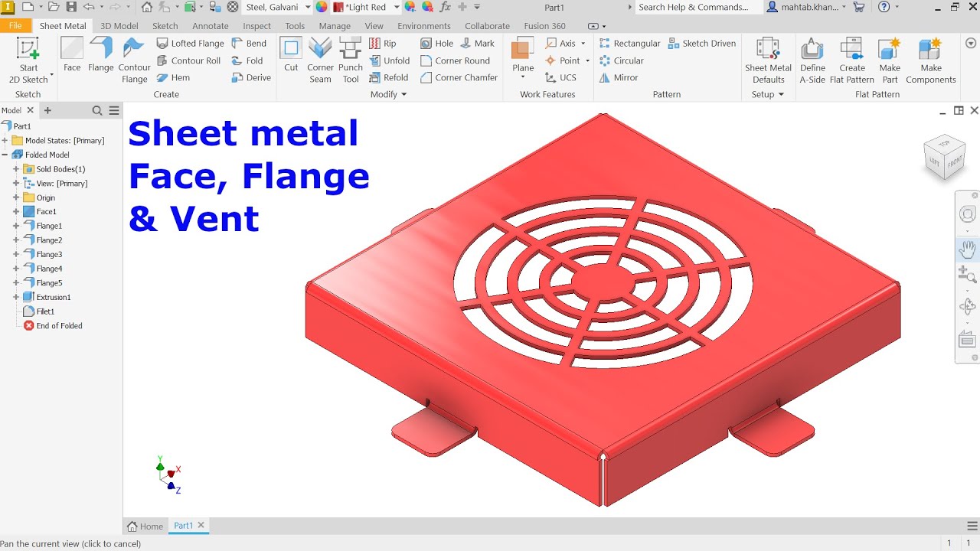Click the Lofted Flange tool

click(190, 44)
